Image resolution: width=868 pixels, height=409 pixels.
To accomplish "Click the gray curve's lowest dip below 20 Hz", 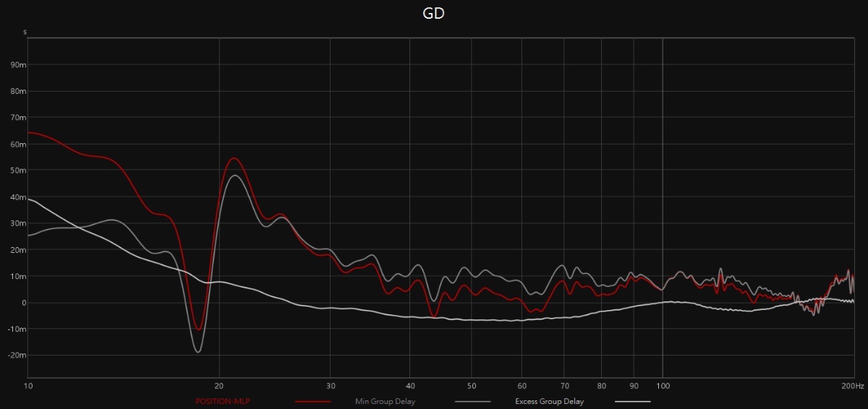I will pyautogui.click(x=197, y=352).
